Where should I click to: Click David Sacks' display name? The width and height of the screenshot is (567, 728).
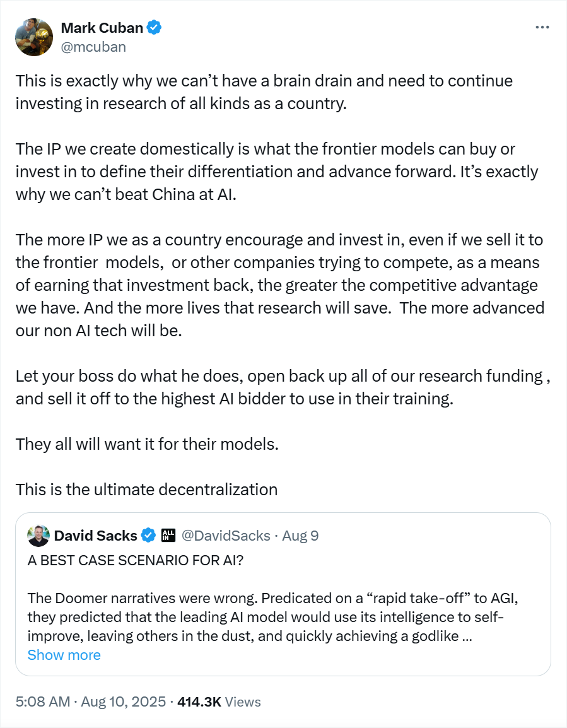point(95,535)
